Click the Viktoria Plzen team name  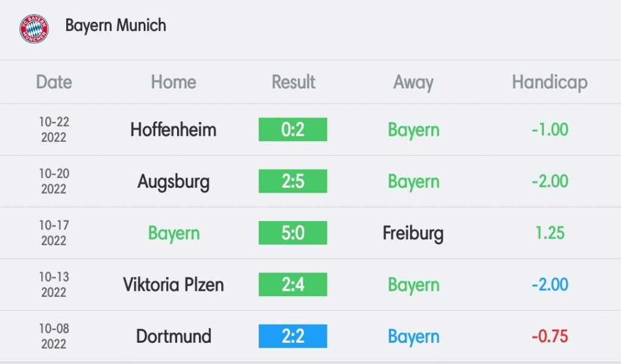tap(173, 285)
